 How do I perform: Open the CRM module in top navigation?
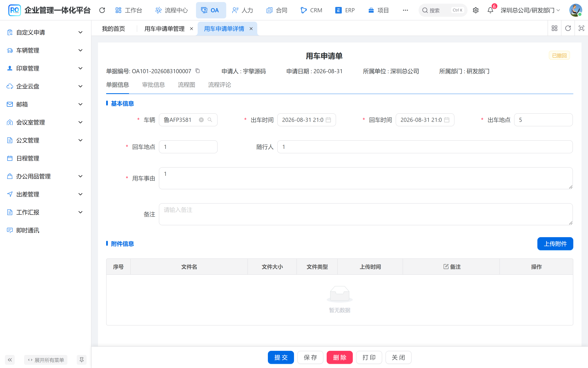tap(311, 10)
